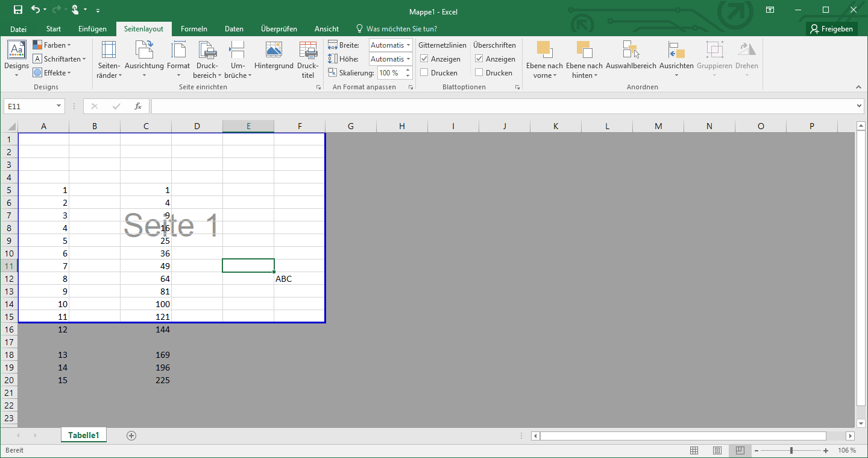Open An Format anpassen dialog launcher
This screenshot has width=868, height=458.
(x=410, y=87)
